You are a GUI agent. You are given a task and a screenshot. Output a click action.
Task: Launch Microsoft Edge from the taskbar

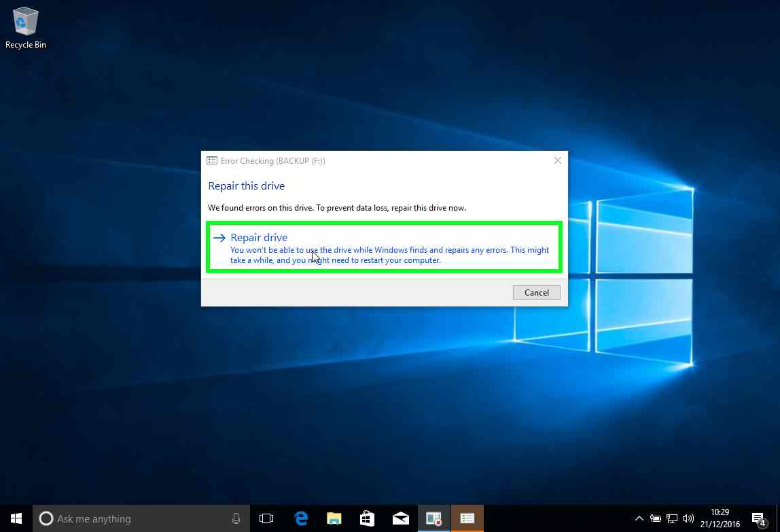point(301,518)
